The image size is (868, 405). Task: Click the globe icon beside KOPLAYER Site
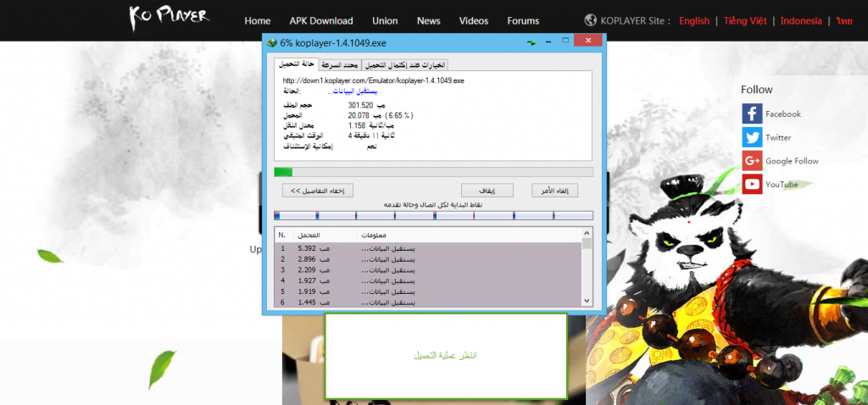click(590, 20)
